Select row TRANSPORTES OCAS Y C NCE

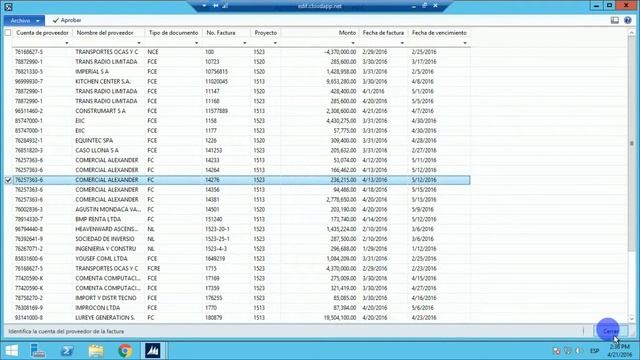coord(241,52)
